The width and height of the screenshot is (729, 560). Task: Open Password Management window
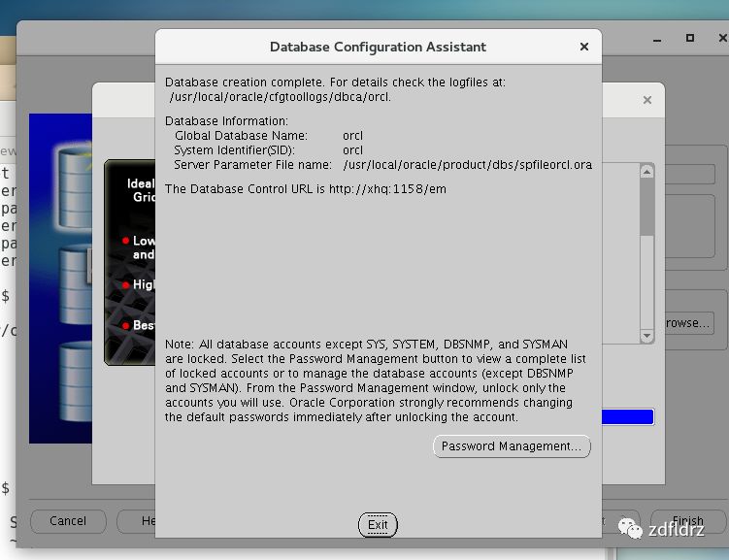(512, 446)
